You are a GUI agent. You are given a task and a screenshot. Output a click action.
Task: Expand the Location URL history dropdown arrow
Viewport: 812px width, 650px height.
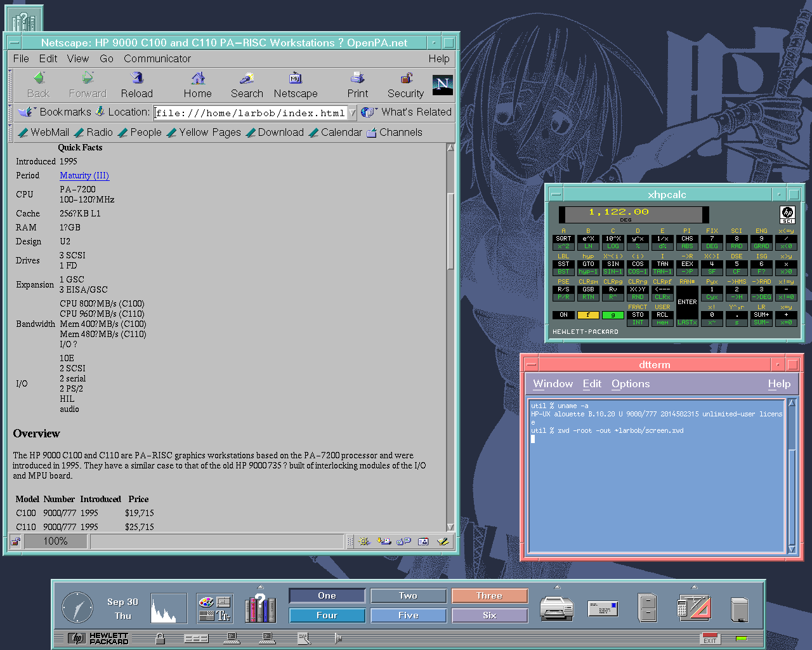tap(352, 113)
